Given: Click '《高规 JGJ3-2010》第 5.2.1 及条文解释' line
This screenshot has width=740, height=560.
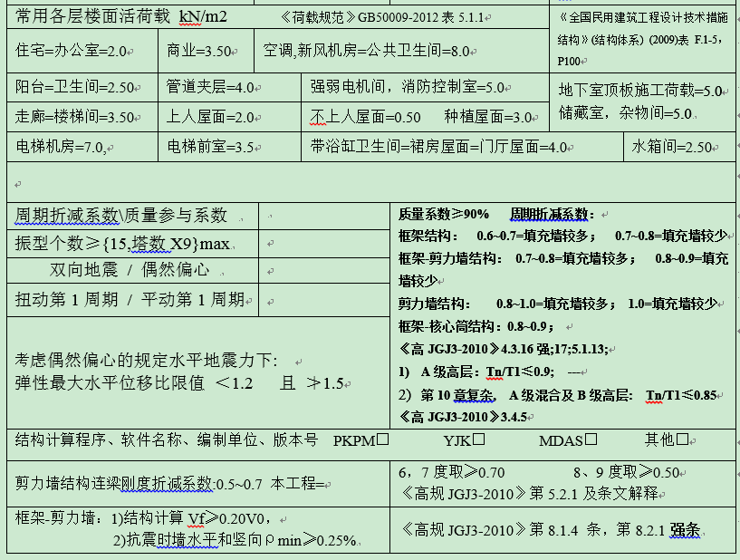Looking at the screenshot, I should 529,494.
